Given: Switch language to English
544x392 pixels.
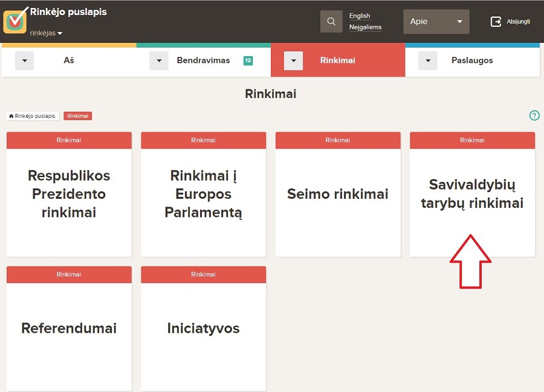Looking at the screenshot, I should click(x=360, y=16).
